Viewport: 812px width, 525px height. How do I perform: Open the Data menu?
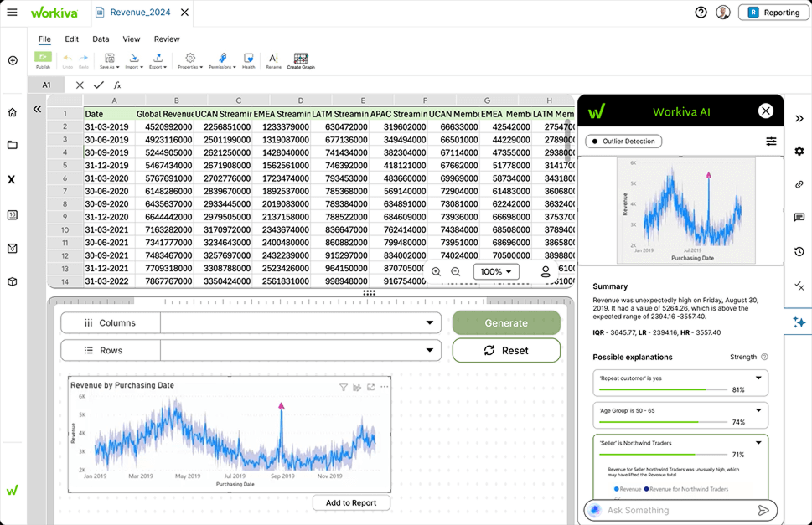pos(101,39)
